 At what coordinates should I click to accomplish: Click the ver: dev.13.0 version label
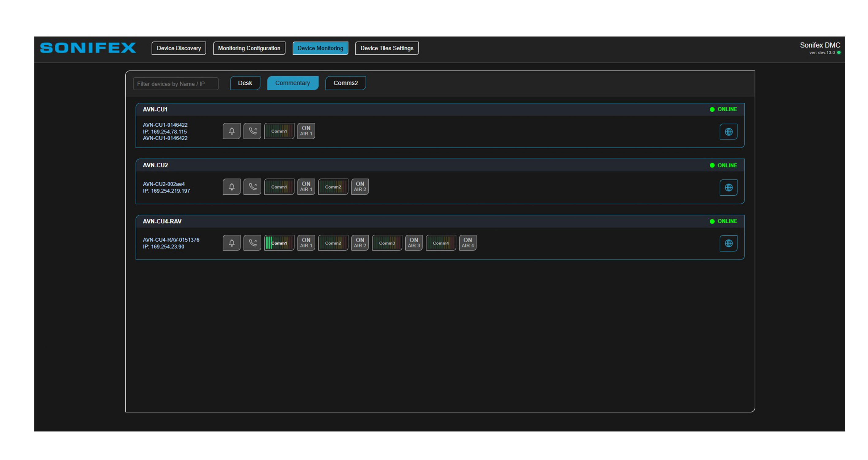pos(822,53)
